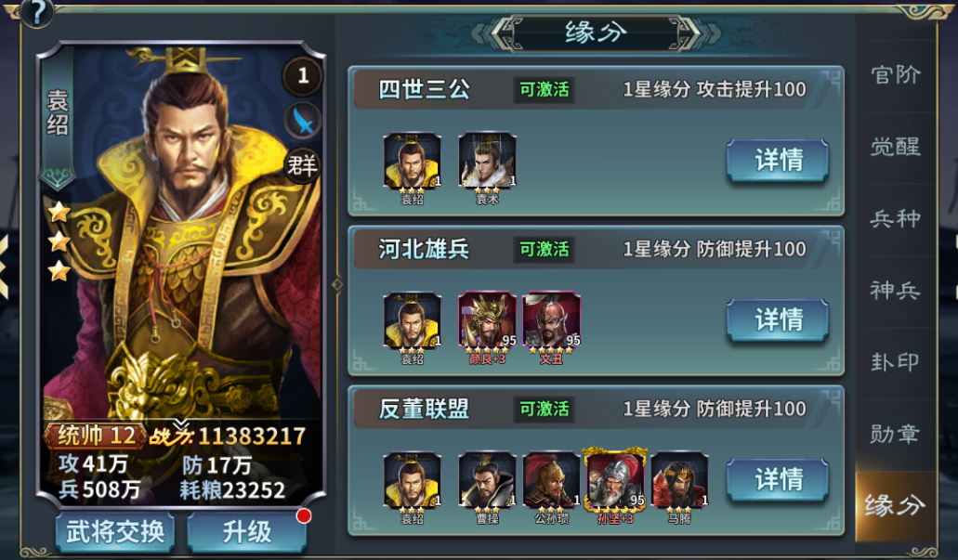Expand the 战力 stats chevron
This screenshot has height=560, width=958.
tap(180, 424)
